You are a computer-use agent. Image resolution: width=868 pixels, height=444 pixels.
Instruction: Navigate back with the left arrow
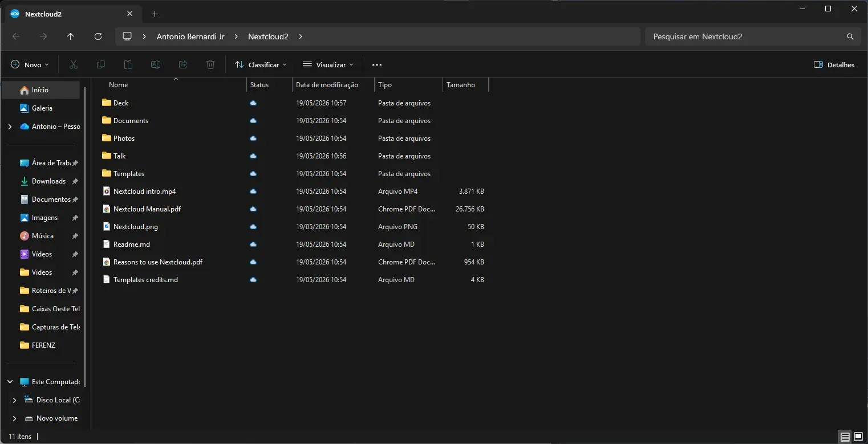16,36
